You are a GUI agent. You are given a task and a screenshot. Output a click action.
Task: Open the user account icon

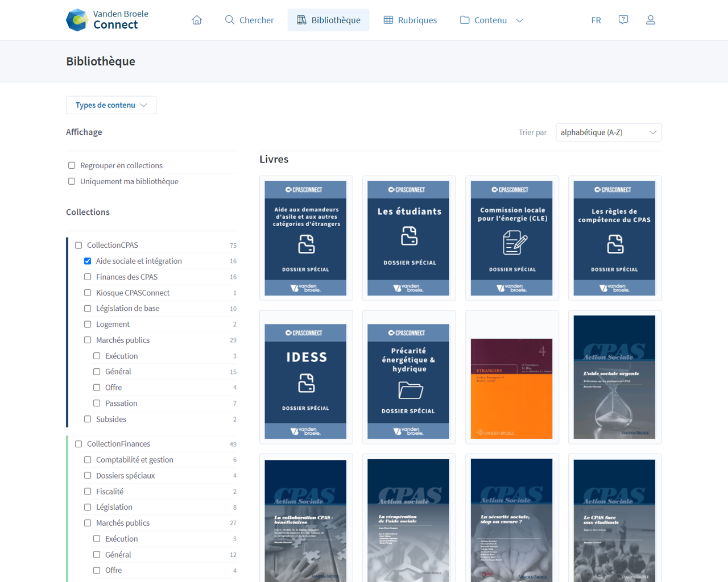click(651, 20)
